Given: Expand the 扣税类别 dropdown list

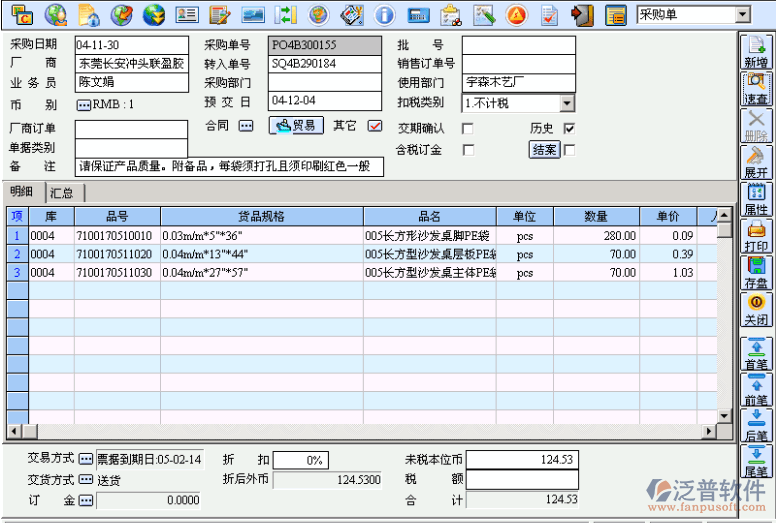Looking at the screenshot, I should pyautogui.click(x=567, y=103).
